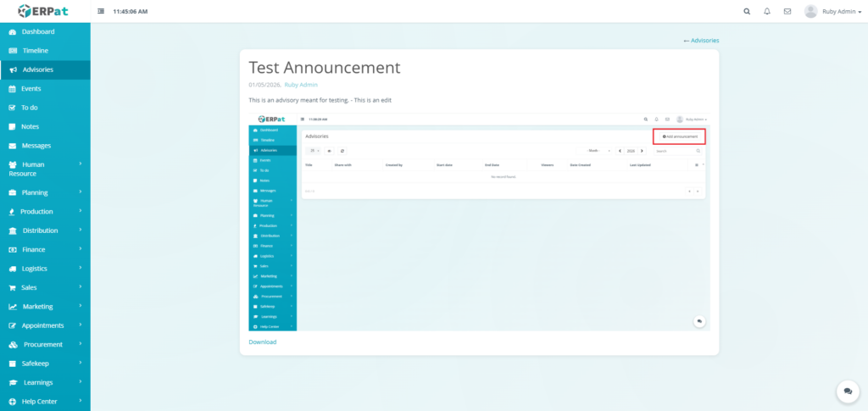The width and height of the screenshot is (868, 411).
Task: Expand the Marketing submenu
Action: [x=81, y=306]
